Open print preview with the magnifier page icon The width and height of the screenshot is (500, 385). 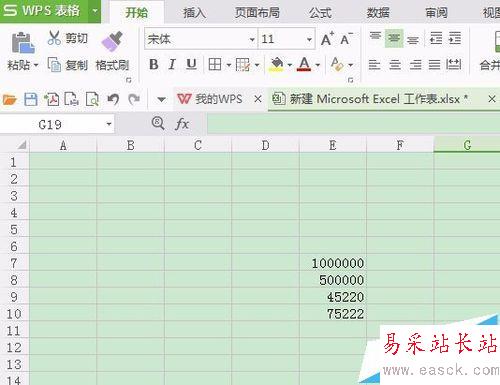point(92,99)
